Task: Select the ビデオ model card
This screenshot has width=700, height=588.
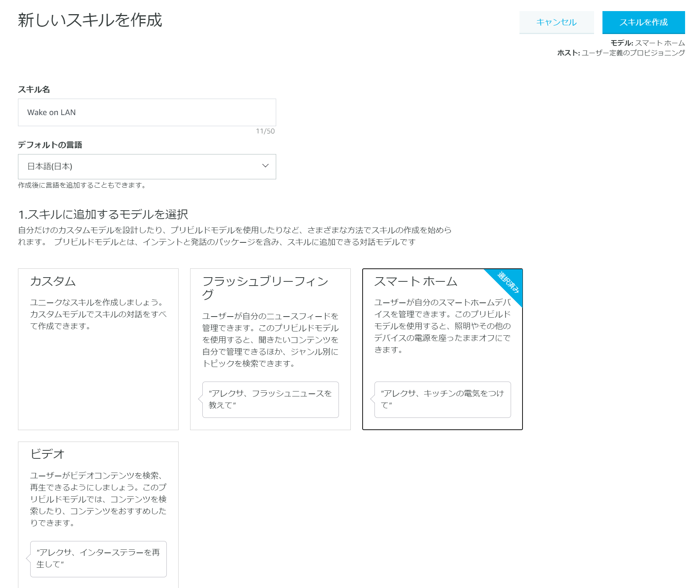Action: point(98,515)
